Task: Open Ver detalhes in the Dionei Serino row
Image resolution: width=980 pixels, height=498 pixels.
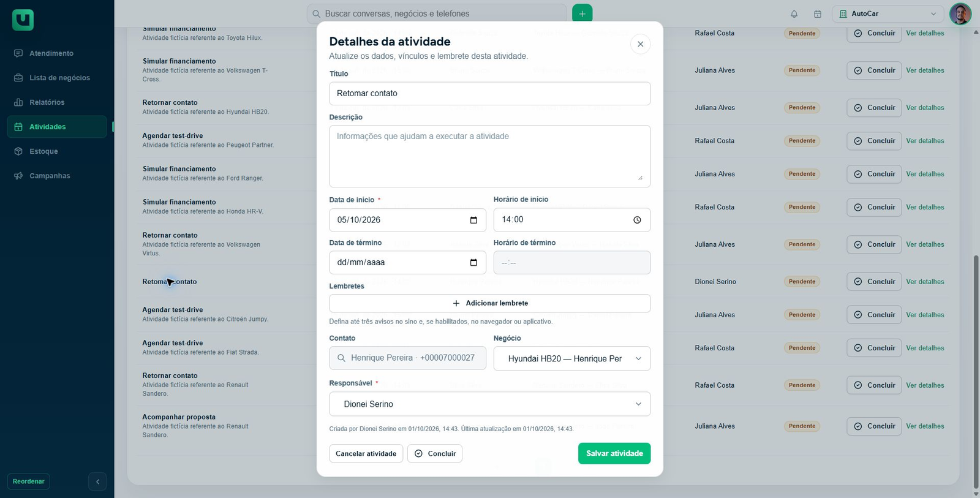Action: tap(925, 282)
